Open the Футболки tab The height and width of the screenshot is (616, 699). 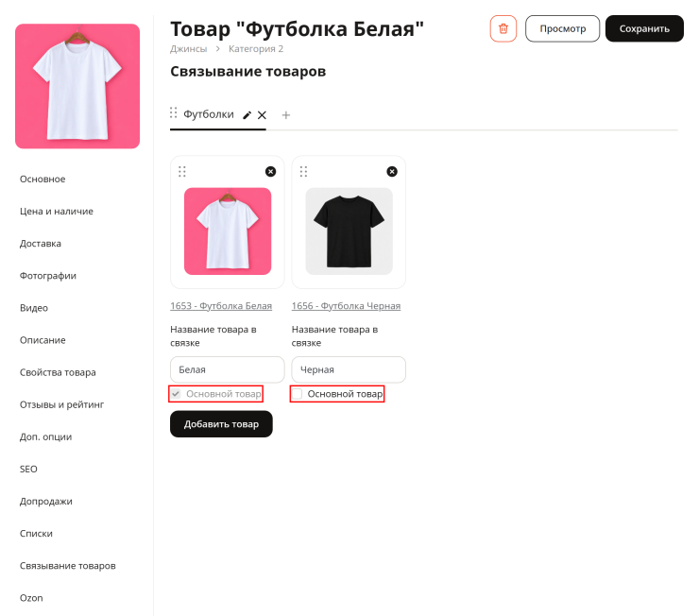click(209, 114)
